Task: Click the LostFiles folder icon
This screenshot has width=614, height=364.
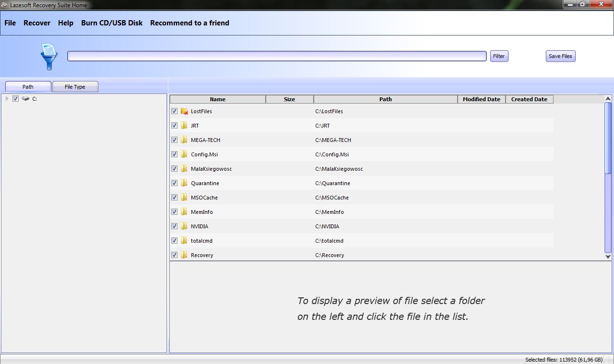Action: [x=184, y=111]
